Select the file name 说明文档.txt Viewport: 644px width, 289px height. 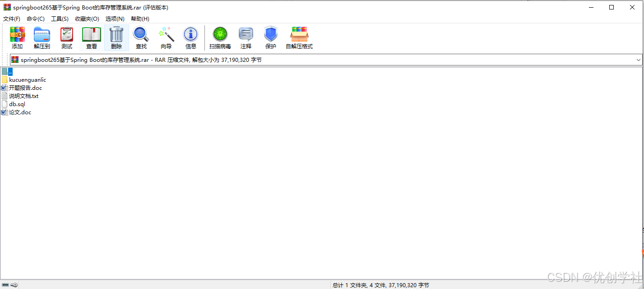[24, 96]
